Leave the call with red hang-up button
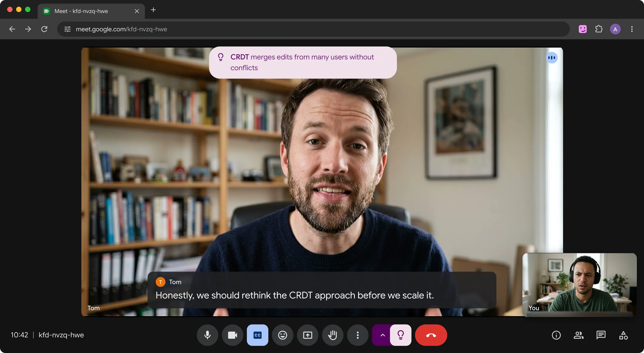This screenshot has height=353, width=644. [x=431, y=335]
